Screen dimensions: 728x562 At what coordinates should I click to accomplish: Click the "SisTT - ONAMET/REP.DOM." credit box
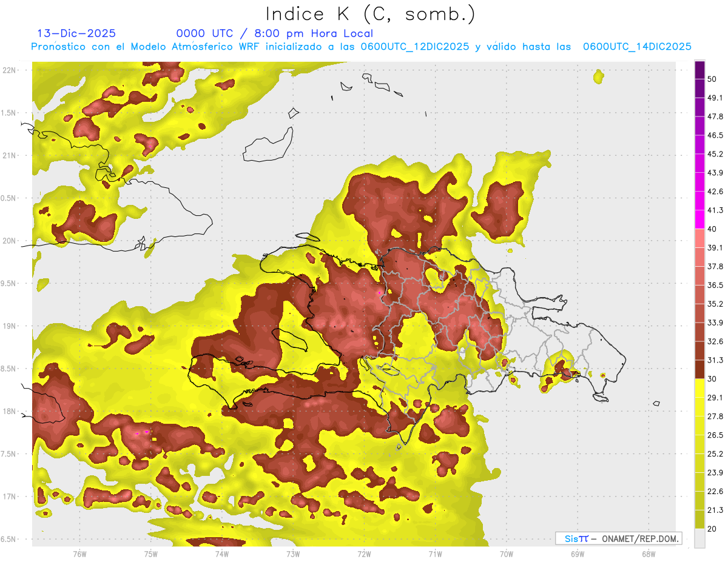tap(618, 538)
